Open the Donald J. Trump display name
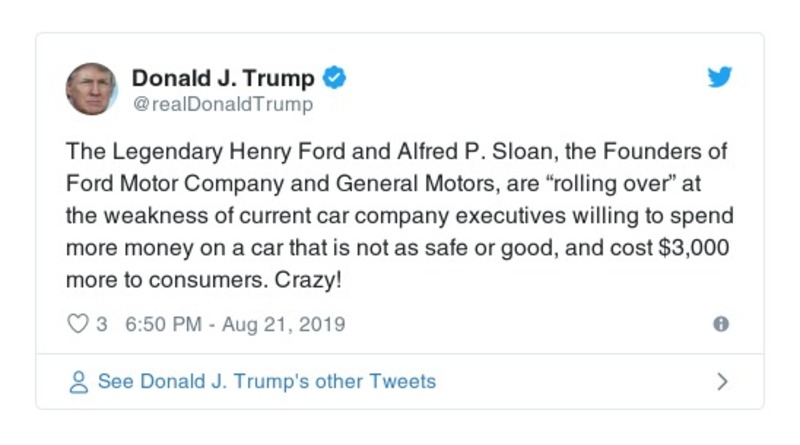This screenshot has height=445, width=800. 223,78
